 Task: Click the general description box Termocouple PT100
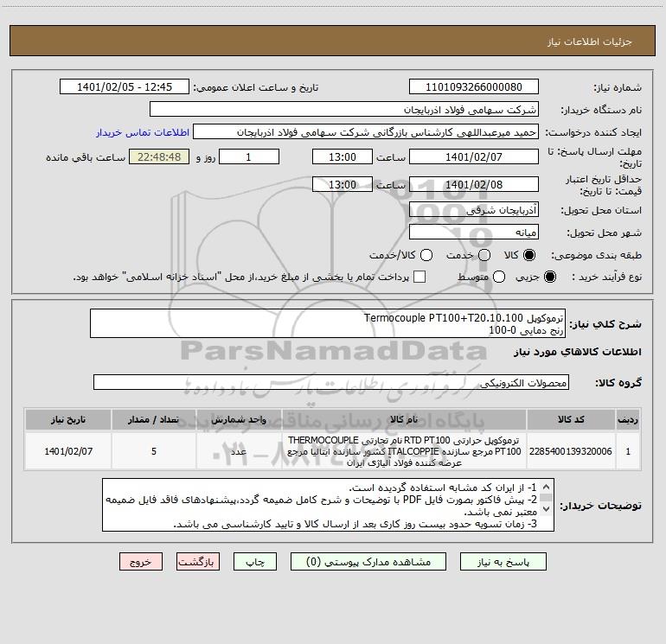(x=328, y=323)
